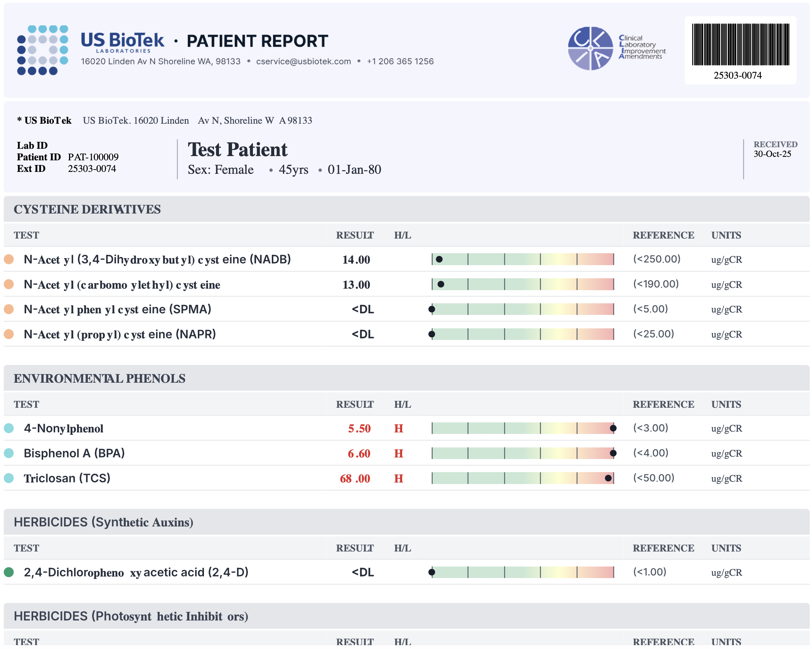Viewport: 812px width, 649px height.
Task: Click the red H flag for Triclosan
Action: pos(398,479)
